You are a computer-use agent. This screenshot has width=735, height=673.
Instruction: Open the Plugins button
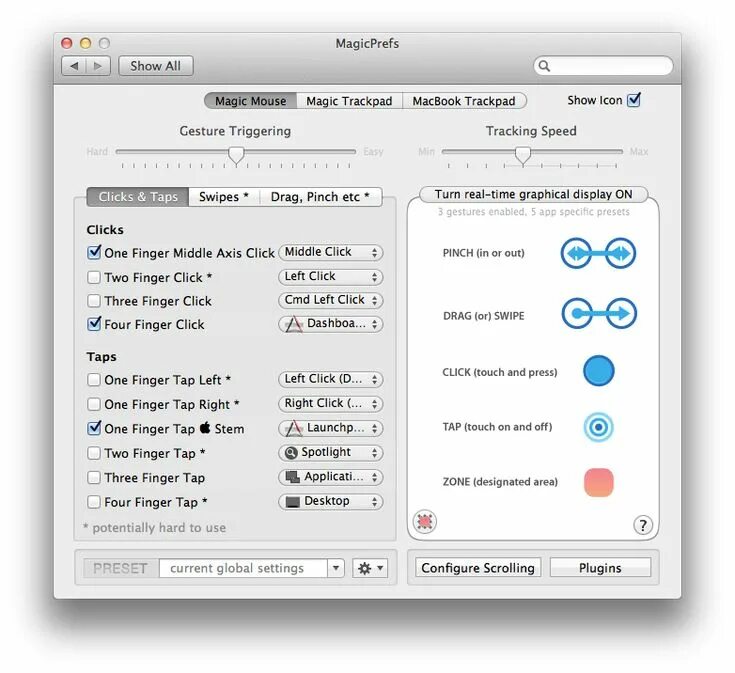pyautogui.click(x=600, y=568)
